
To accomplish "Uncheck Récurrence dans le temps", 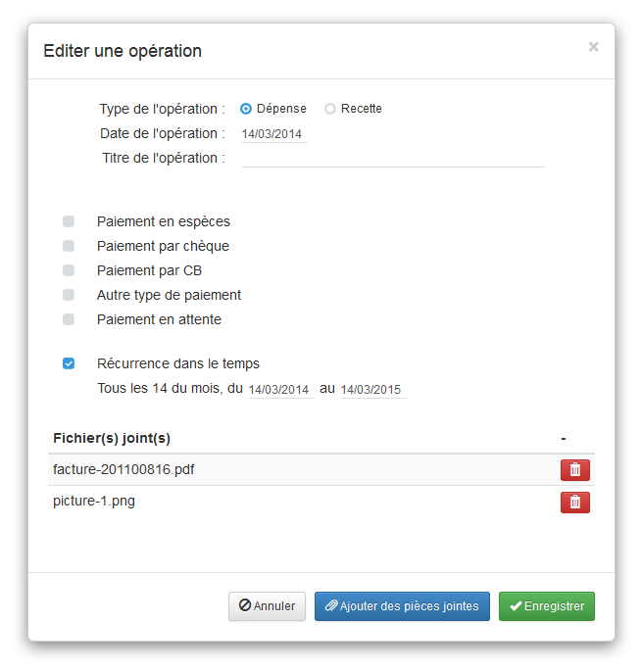I will point(69,363).
